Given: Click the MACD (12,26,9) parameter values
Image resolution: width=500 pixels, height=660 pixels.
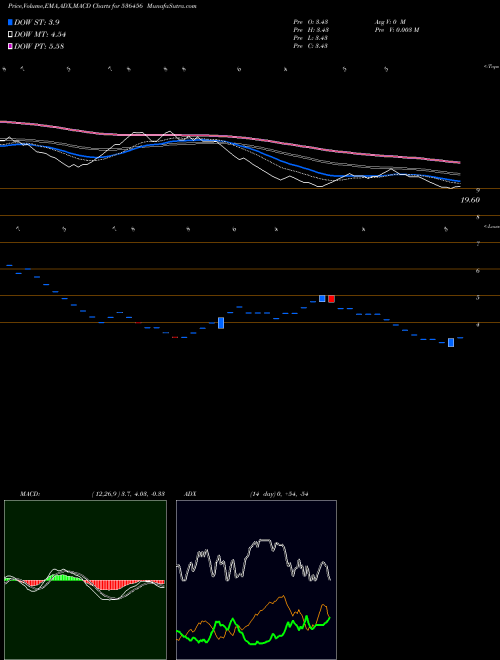Looking at the screenshot, I should (128, 494).
